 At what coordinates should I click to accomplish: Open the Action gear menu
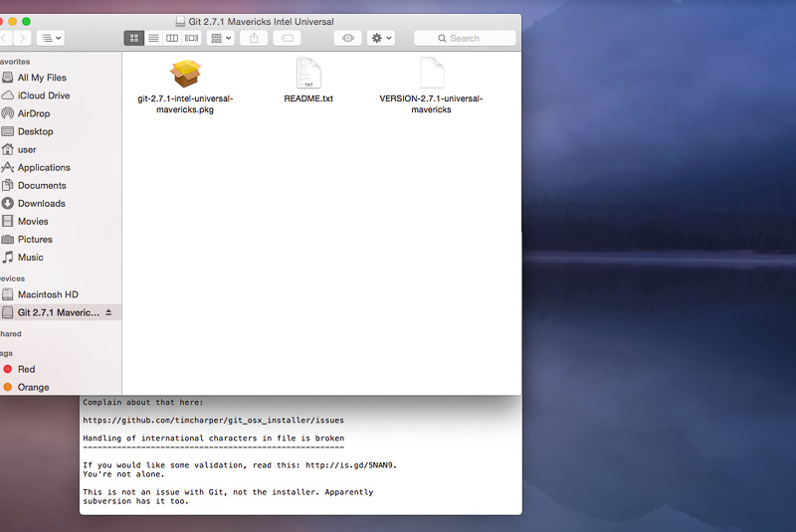coord(381,38)
